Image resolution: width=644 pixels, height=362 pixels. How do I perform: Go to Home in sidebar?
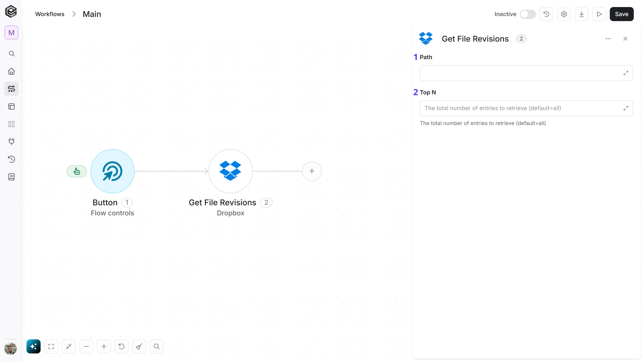[x=12, y=71]
